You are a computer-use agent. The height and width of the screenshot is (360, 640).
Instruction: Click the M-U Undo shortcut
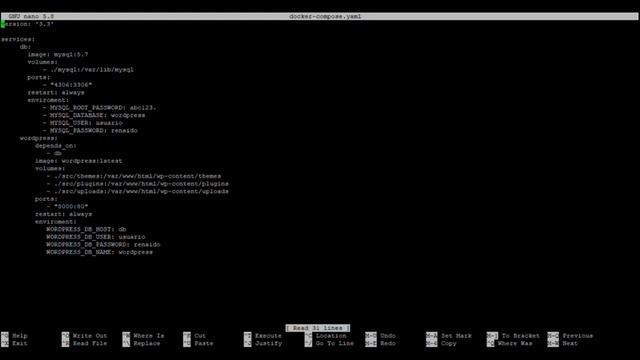(x=381, y=336)
